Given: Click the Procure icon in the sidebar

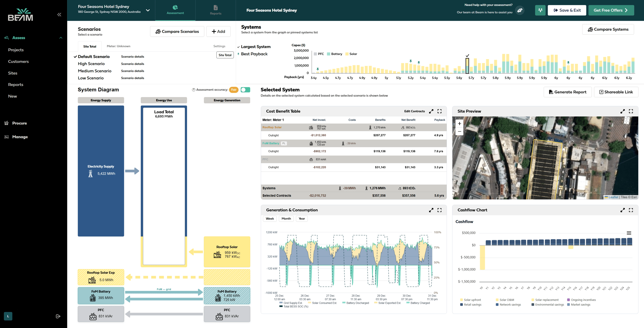Looking at the screenshot, I should click(6, 123).
